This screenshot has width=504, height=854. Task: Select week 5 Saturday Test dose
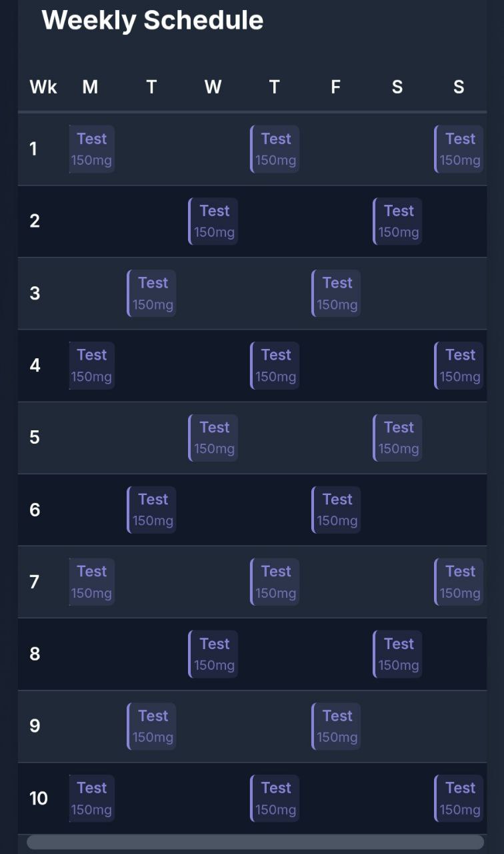(x=398, y=437)
